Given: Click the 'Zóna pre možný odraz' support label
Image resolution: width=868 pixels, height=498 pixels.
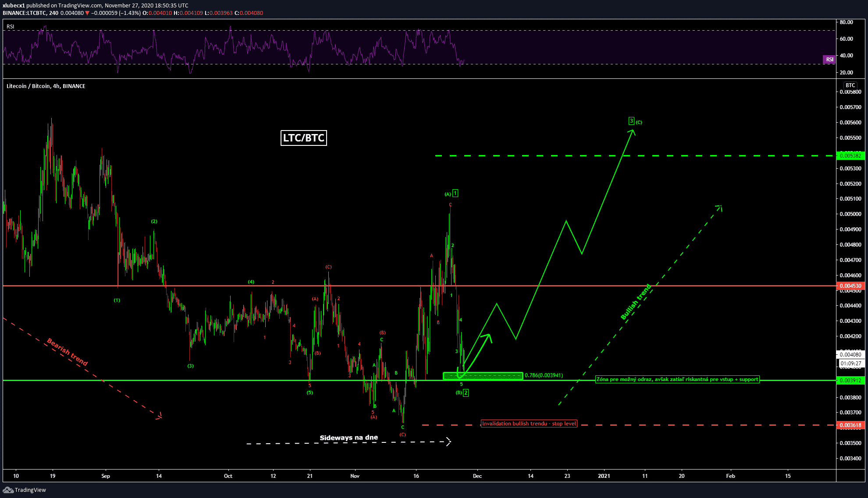Looking at the screenshot, I should pos(677,379).
